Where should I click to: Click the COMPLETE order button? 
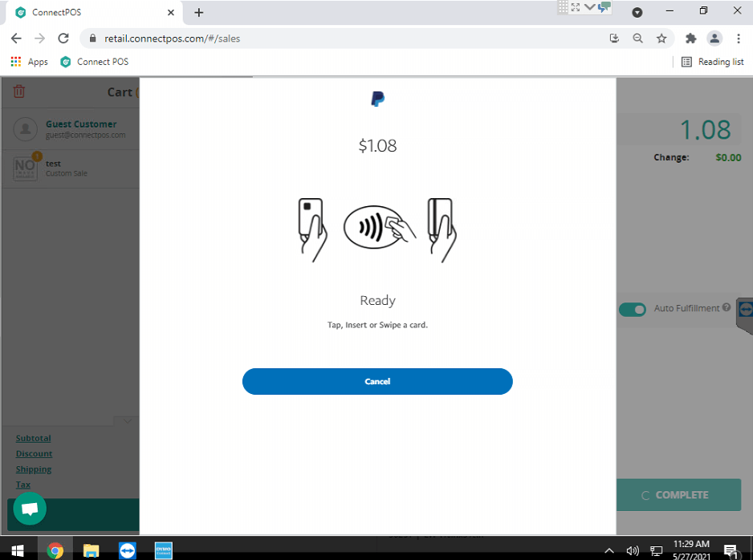tap(678, 495)
